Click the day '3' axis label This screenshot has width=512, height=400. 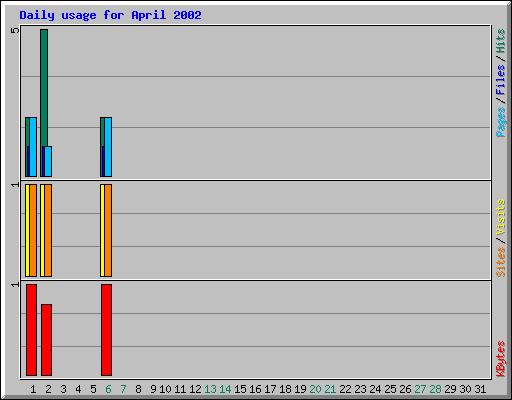tap(63, 389)
